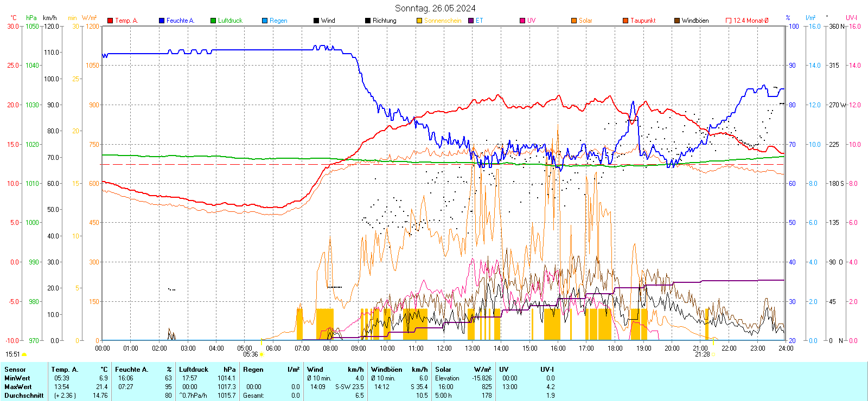Click the red Temp. A. legend square
The height and width of the screenshot is (401, 868).
(110, 21)
